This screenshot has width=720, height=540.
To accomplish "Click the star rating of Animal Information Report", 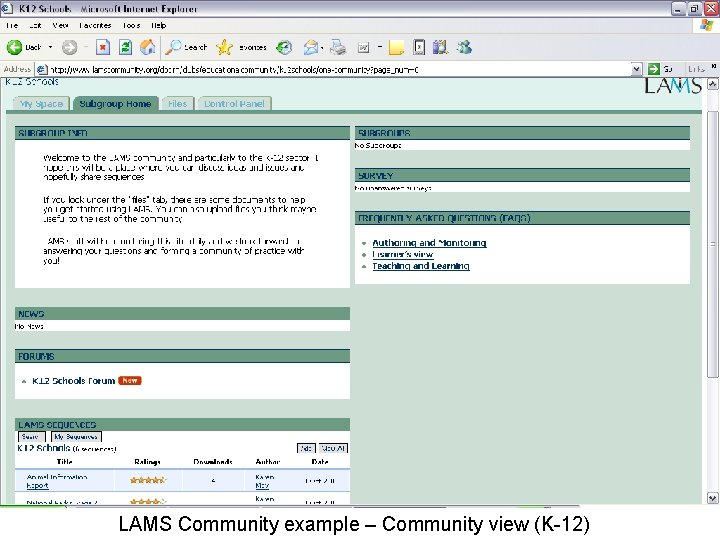I will 147,480.
